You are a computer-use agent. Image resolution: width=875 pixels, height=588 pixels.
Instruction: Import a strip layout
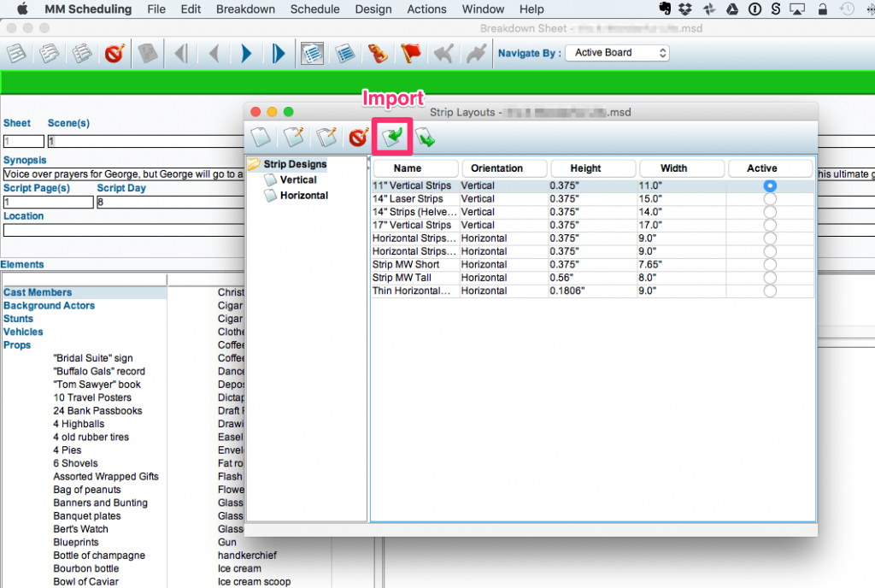[x=393, y=137]
